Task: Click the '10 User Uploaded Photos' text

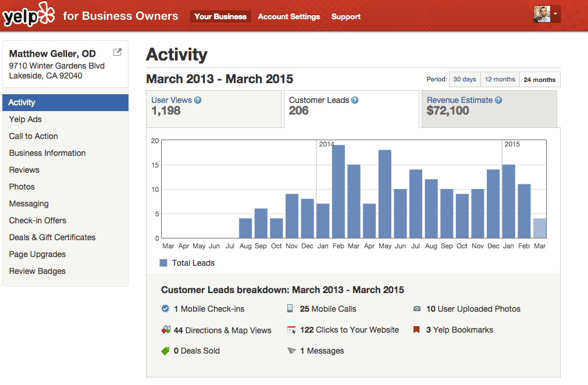Action: point(473,309)
